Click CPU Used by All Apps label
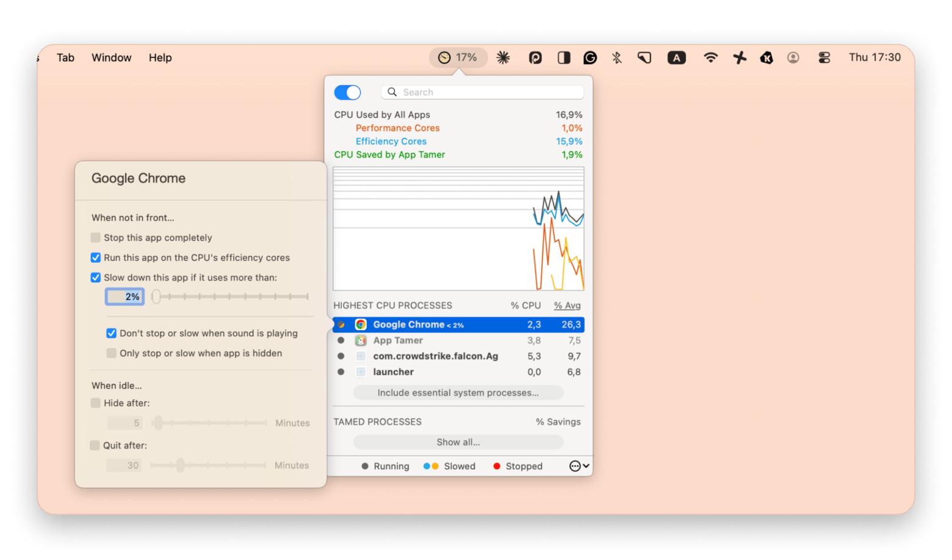This screenshot has height=560, width=952. point(382,115)
